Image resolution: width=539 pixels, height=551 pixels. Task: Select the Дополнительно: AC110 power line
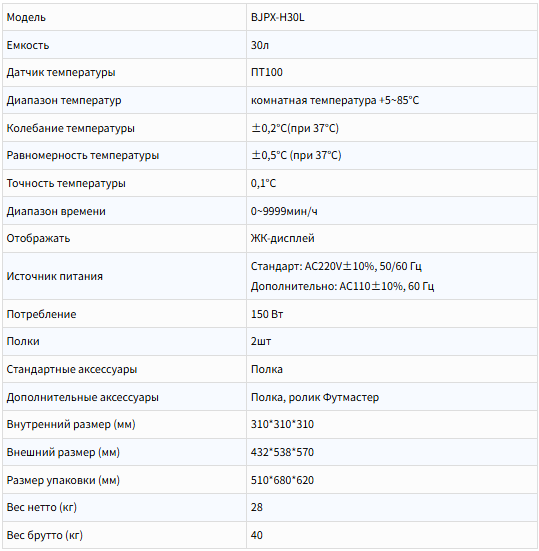pos(342,286)
